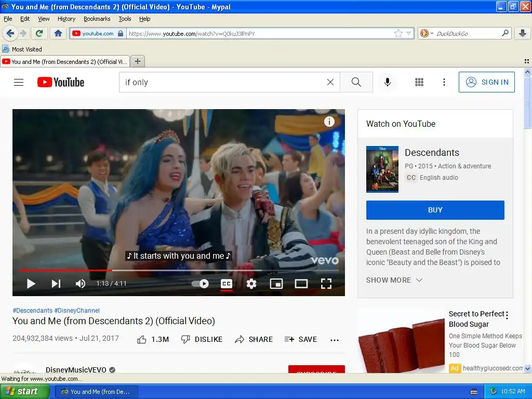This screenshot has width=532, height=399.
Task: Go to the browser Home page
Action: [58, 33]
